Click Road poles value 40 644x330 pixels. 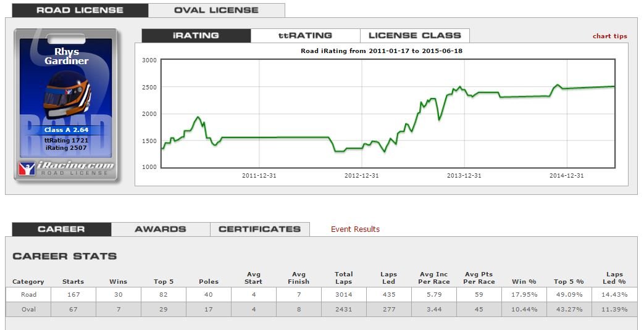[209, 295]
